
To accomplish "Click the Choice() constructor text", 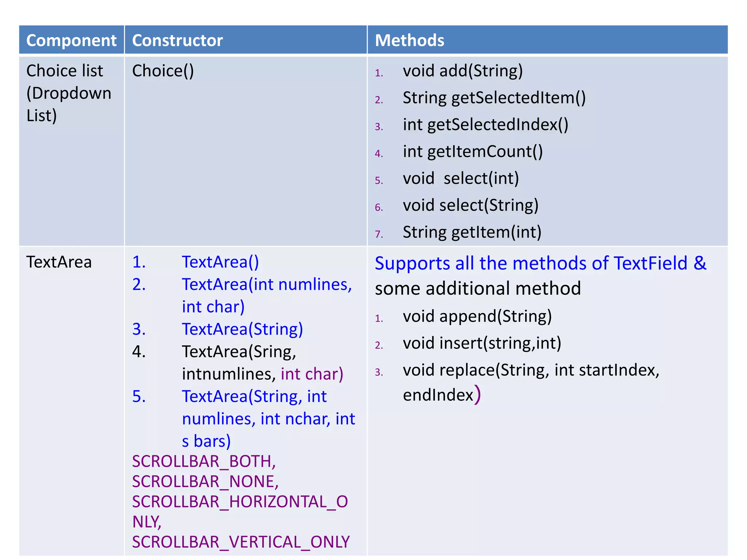I will 163,71.
